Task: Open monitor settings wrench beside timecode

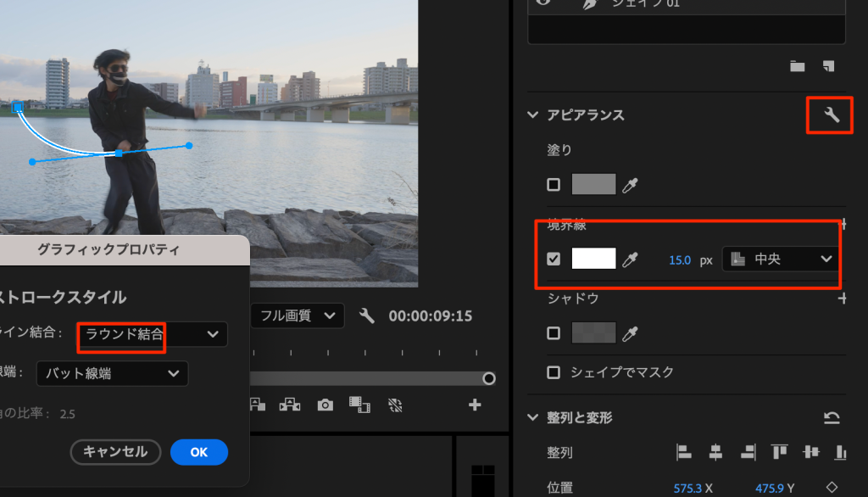Action: (x=367, y=316)
